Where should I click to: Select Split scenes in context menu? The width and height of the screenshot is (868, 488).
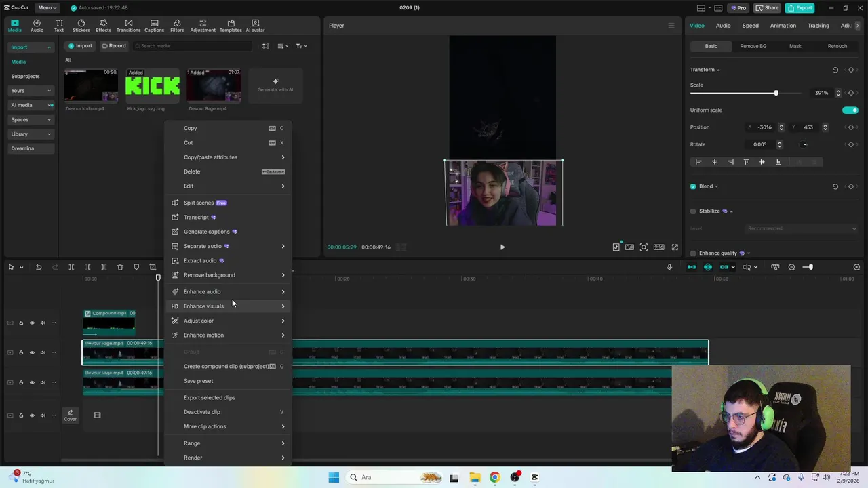(x=229, y=203)
